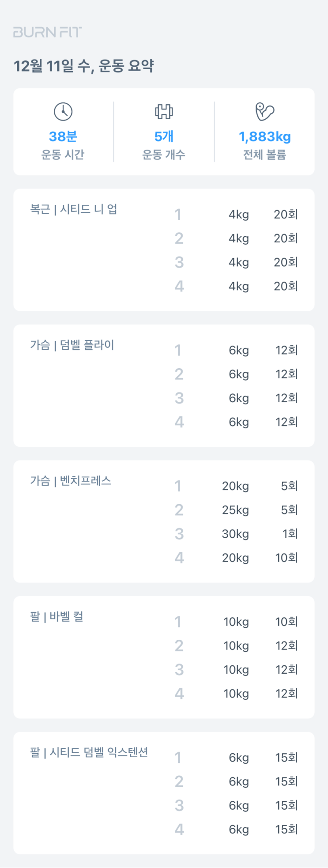
Task: Select the 1,883kg total volume value
Action: tap(264, 137)
